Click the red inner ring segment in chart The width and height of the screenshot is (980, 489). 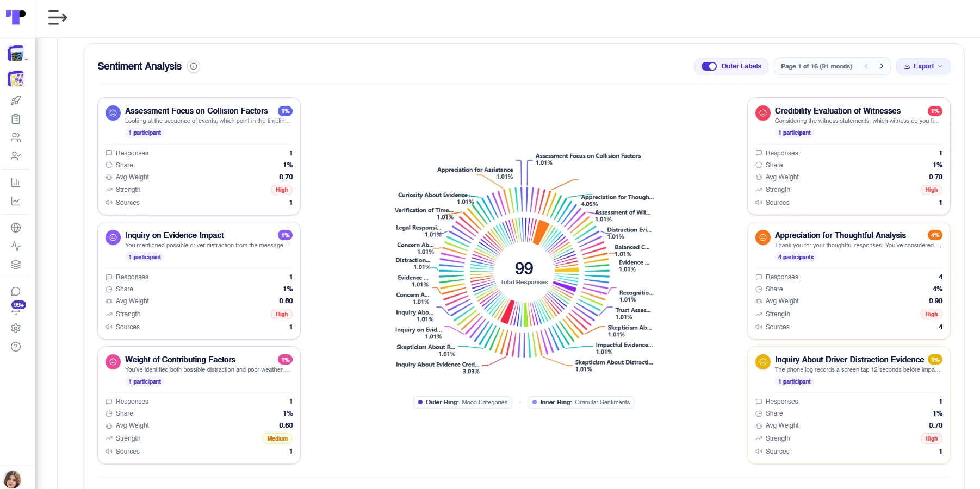point(507,312)
